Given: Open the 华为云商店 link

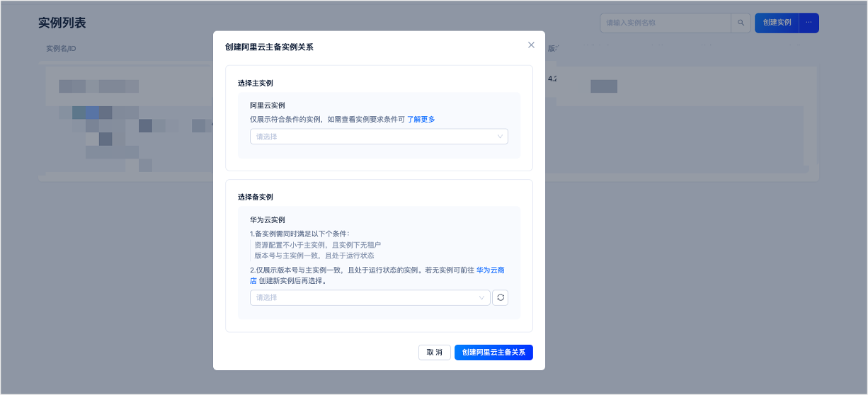Looking at the screenshot, I should tap(490, 270).
